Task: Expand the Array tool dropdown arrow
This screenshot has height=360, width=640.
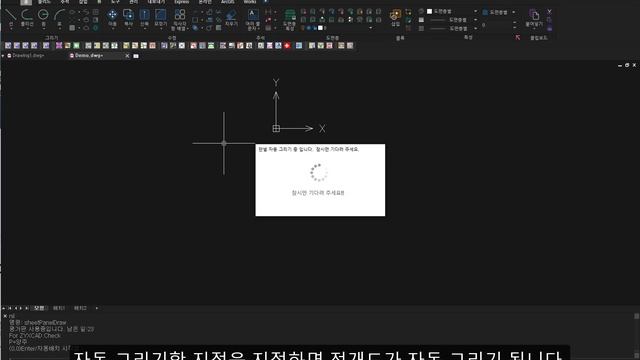Action: (187, 29)
